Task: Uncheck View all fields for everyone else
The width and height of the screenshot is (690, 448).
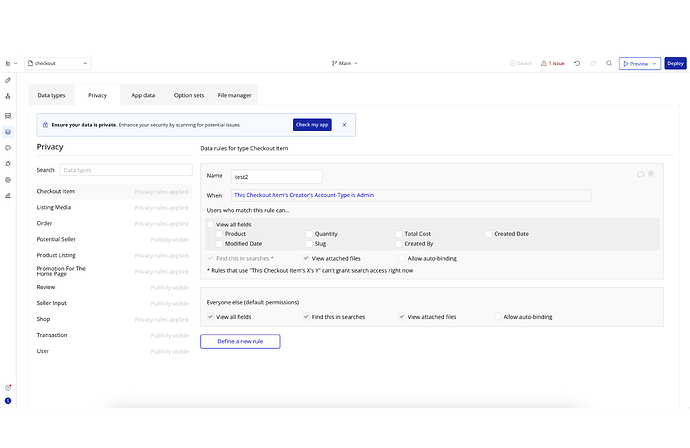Action: [210, 317]
